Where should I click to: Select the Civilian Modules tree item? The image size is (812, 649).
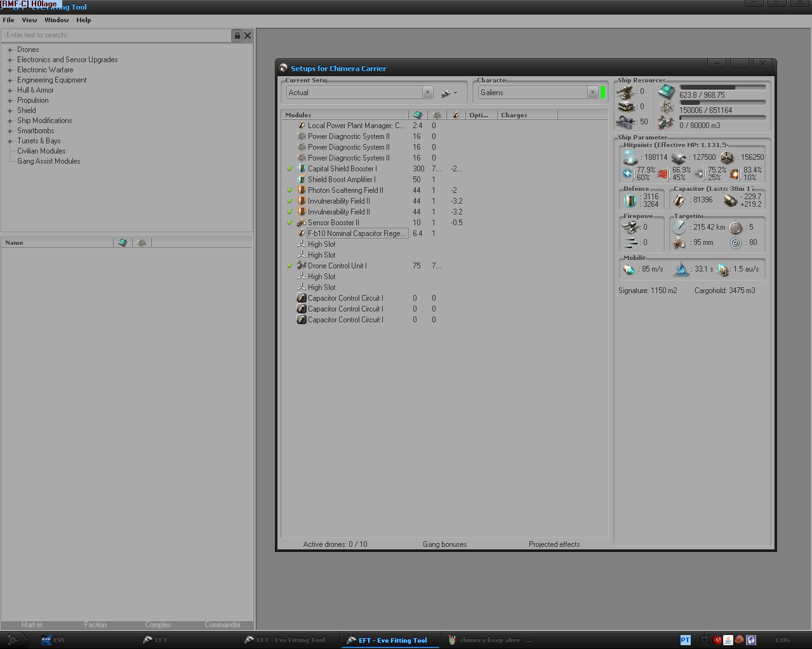point(41,151)
